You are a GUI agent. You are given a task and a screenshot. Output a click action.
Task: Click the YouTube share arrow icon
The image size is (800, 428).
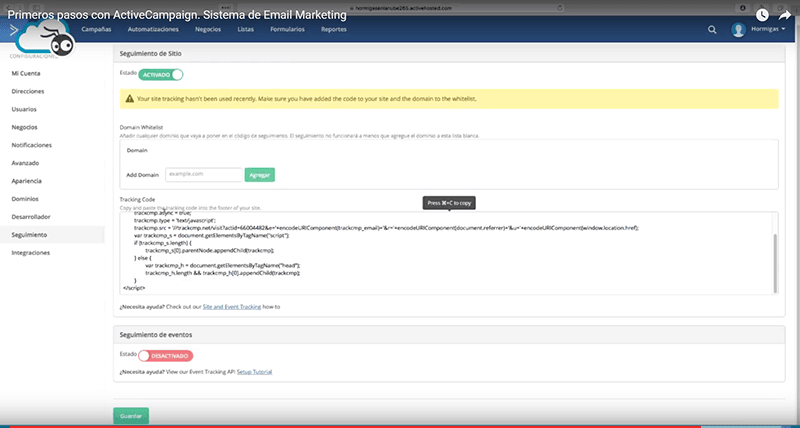coord(784,15)
